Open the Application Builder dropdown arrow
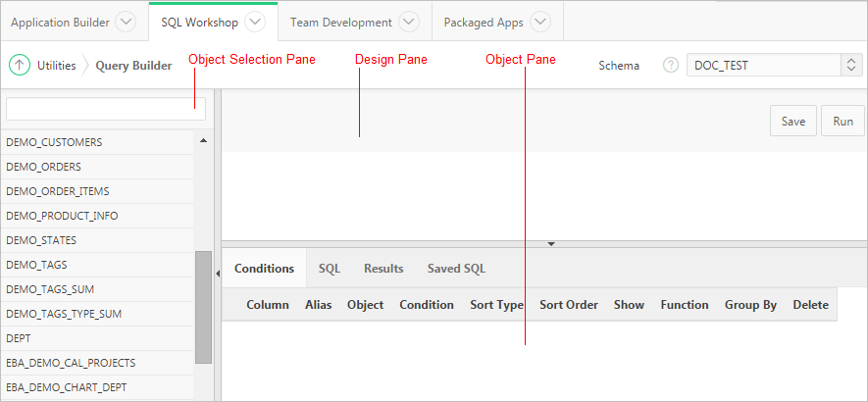 click(127, 22)
